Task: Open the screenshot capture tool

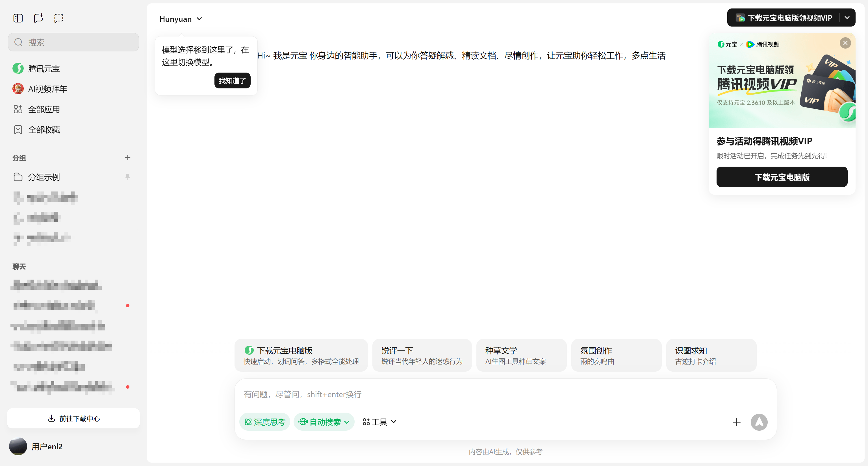Action: point(59,18)
